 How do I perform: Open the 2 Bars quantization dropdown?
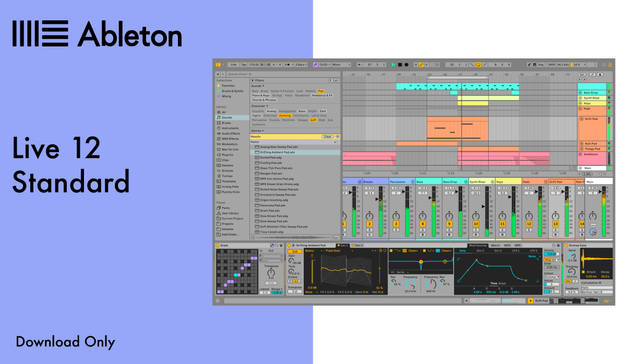point(302,65)
